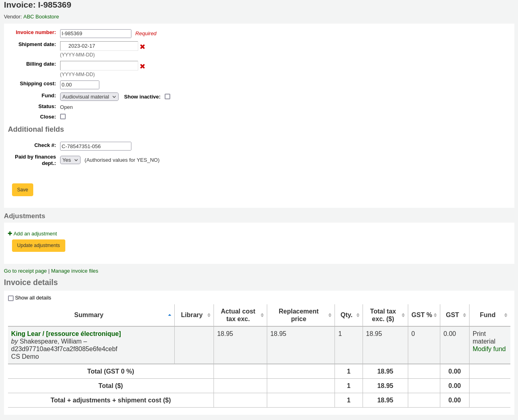Click Modify fund for the King Lear line
This screenshot has width=518, height=420.
tap(489, 349)
